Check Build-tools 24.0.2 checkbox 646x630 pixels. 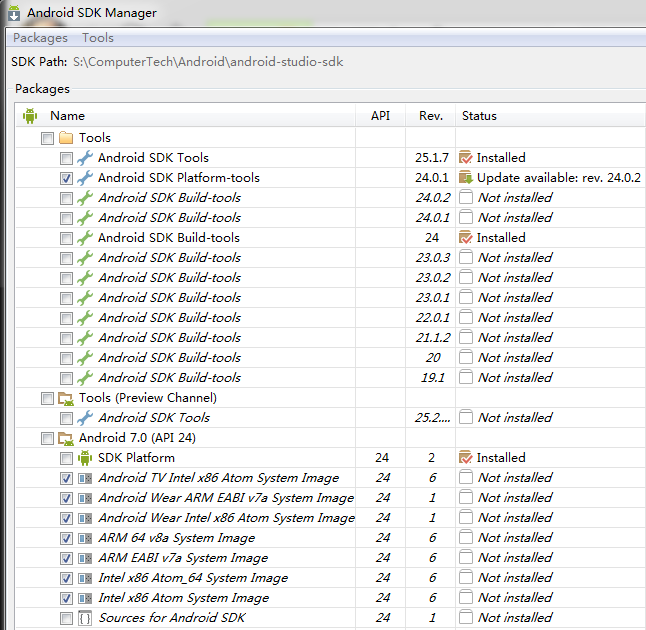pyautogui.click(x=66, y=198)
